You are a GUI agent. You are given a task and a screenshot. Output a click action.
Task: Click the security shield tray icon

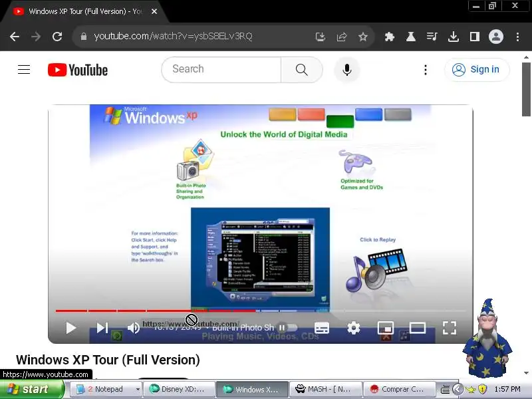coord(483,389)
